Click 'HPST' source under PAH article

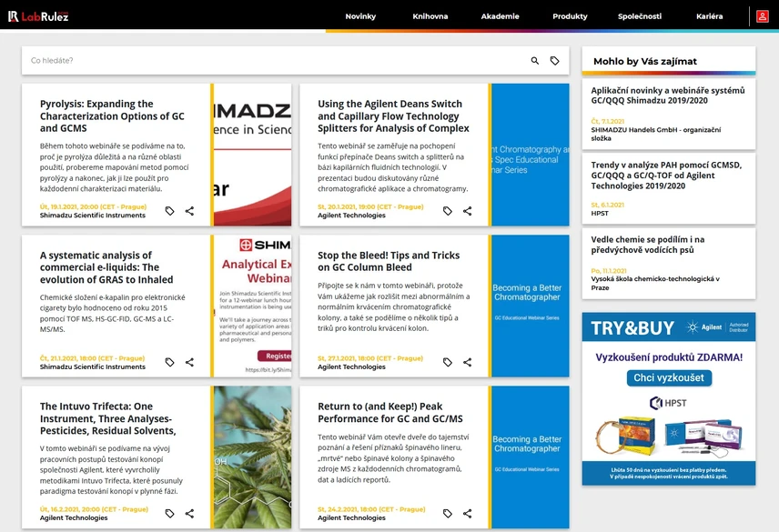click(600, 214)
